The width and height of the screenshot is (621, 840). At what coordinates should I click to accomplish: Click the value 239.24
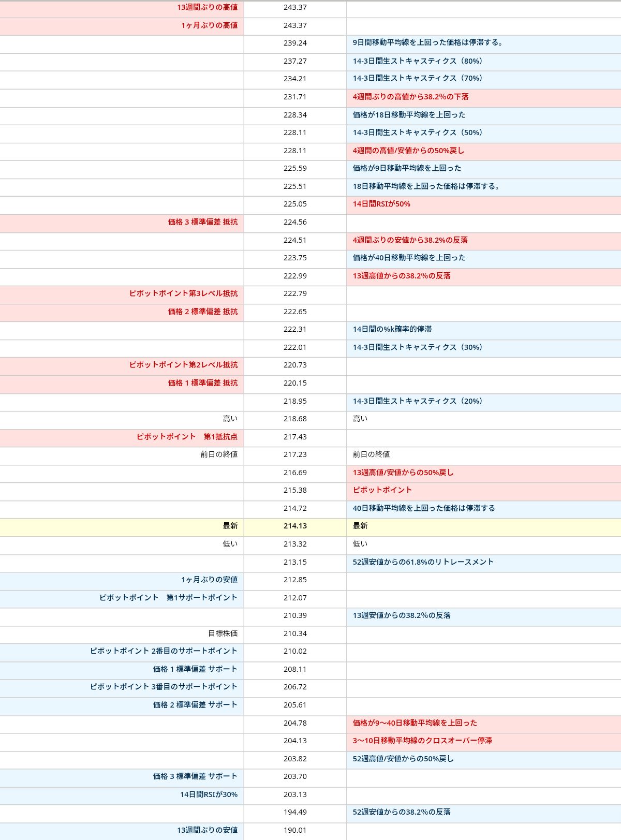[x=295, y=43]
